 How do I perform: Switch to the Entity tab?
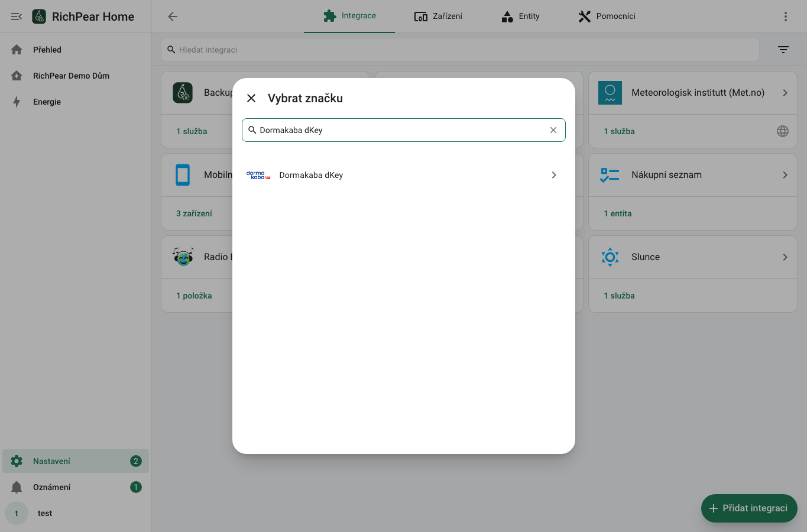520,16
